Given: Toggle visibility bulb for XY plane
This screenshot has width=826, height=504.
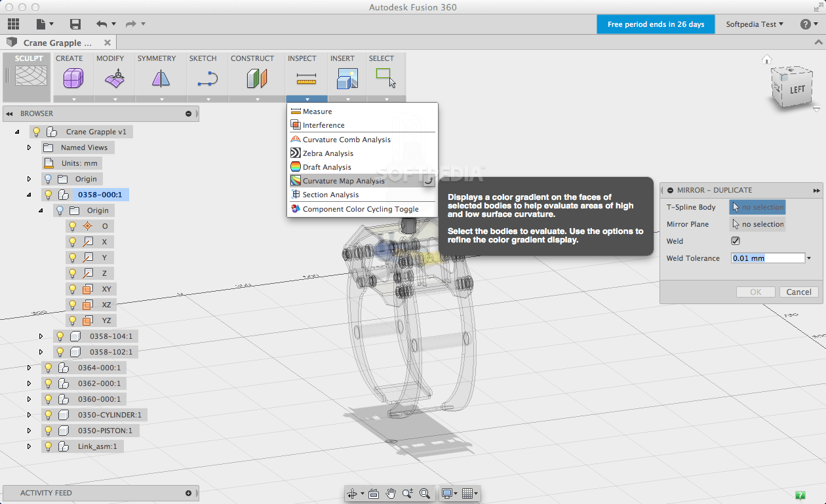Looking at the screenshot, I should (x=73, y=289).
